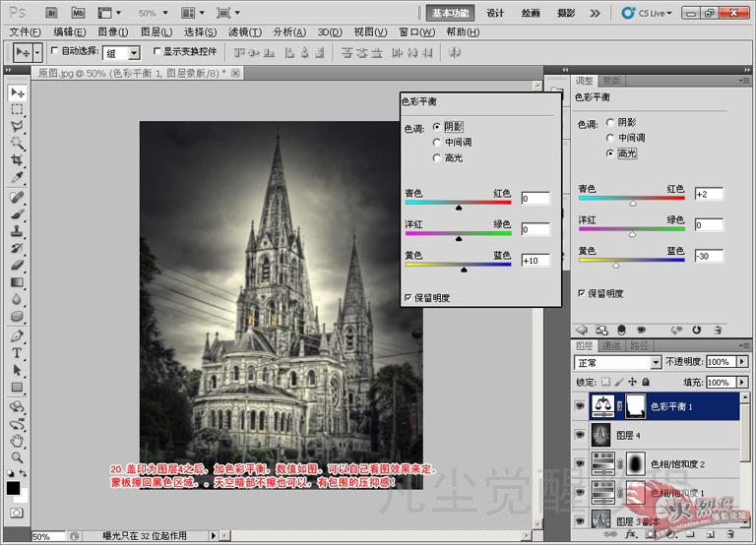
Task: Enable Show Transform Controls checkbox
Action: (157, 50)
